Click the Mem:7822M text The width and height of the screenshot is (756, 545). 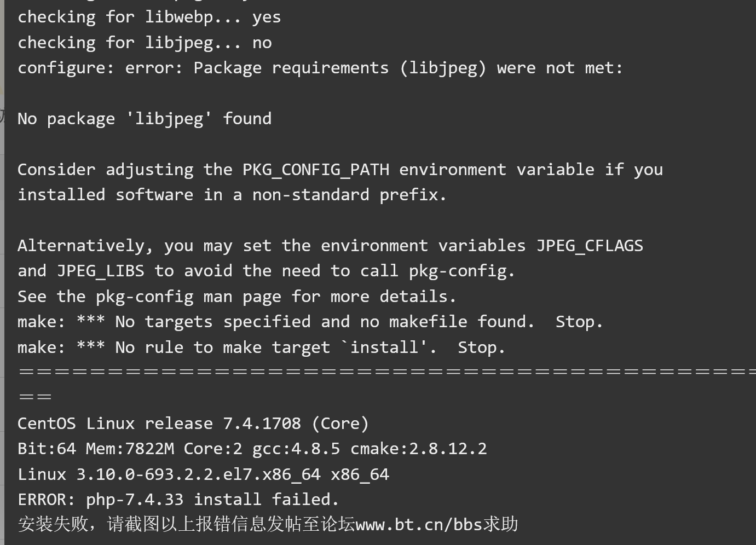(x=130, y=449)
